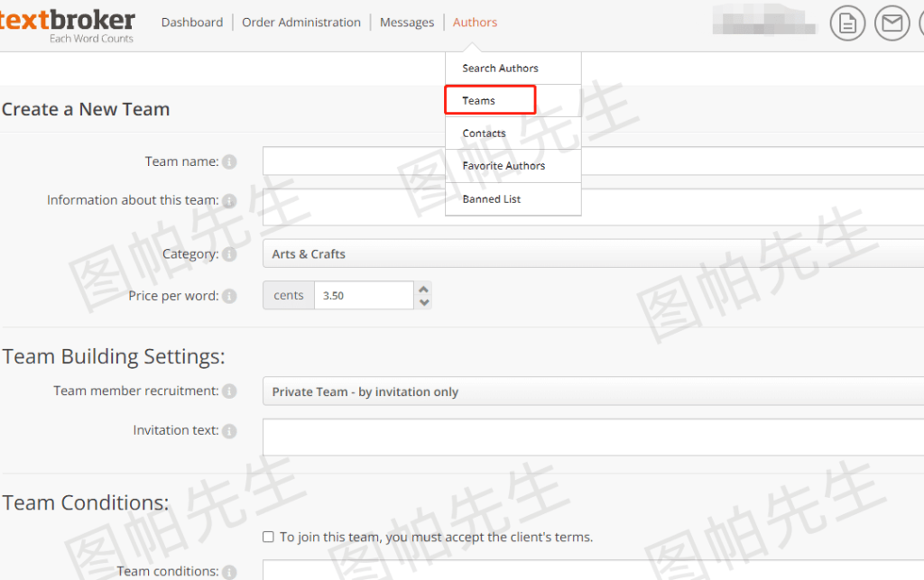Screen dimensions: 924x580
Task: Open the Team member recruitment dropdown
Action: [593, 391]
